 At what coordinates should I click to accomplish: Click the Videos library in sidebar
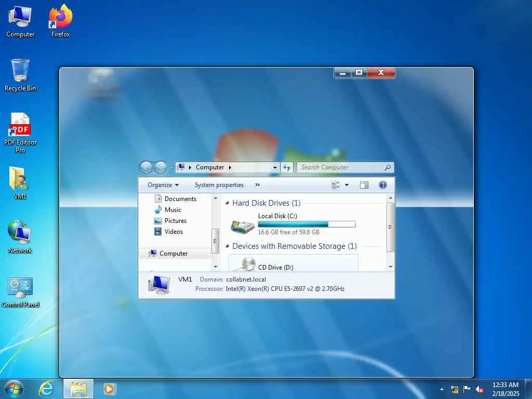pyautogui.click(x=169, y=231)
